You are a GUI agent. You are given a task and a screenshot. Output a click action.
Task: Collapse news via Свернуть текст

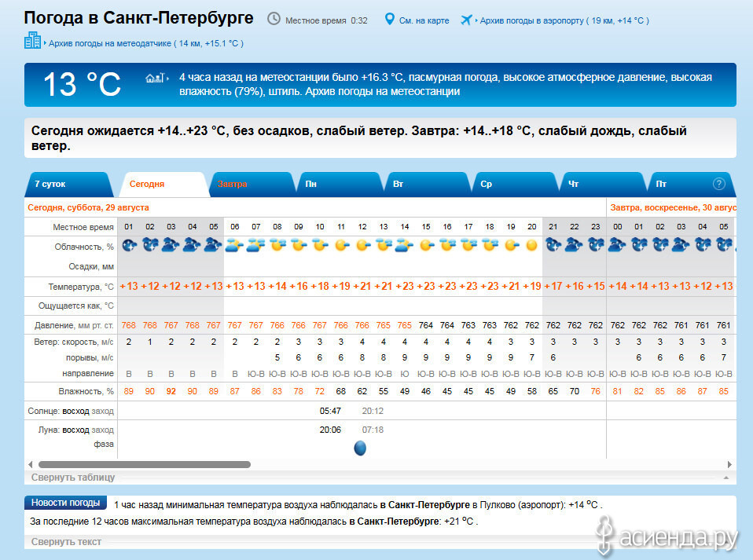(66, 542)
